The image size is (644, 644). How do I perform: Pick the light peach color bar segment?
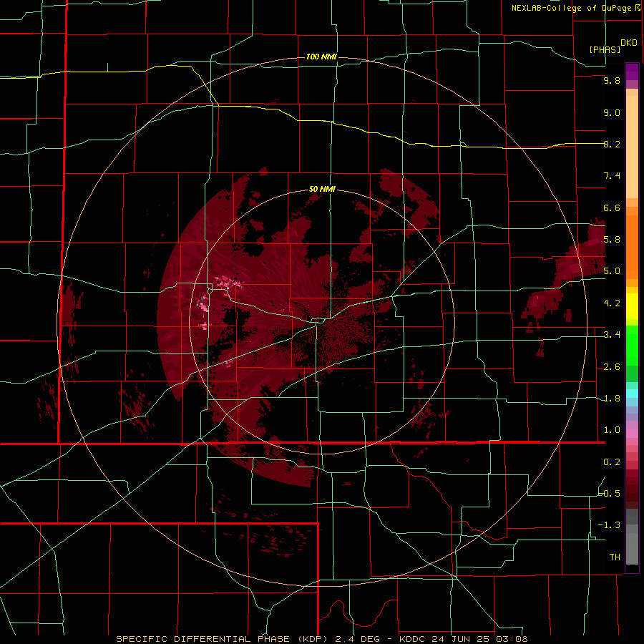[x=632, y=147]
